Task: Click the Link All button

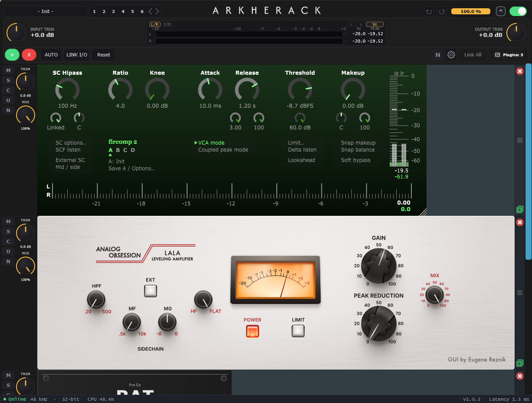Action: pos(473,55)
